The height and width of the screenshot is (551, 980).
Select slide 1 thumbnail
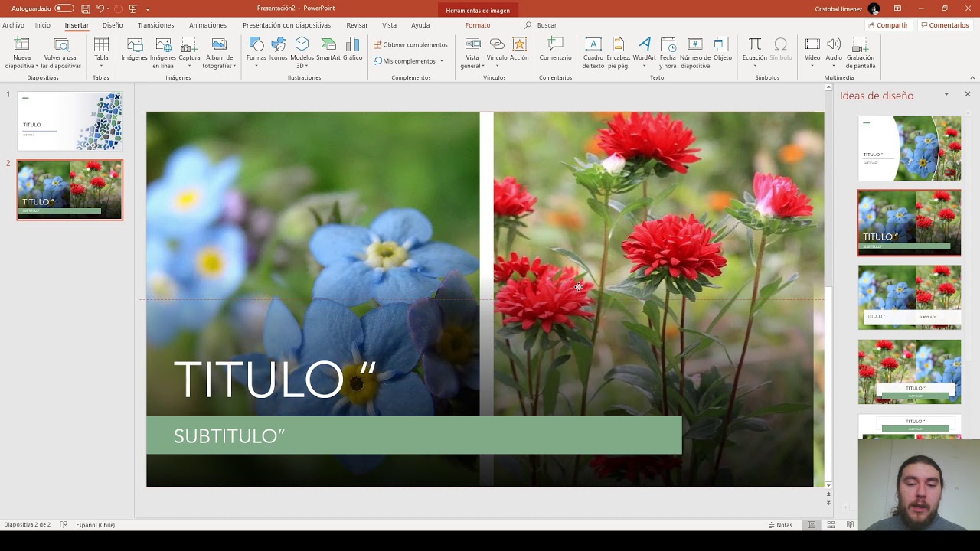pos(70,121)
